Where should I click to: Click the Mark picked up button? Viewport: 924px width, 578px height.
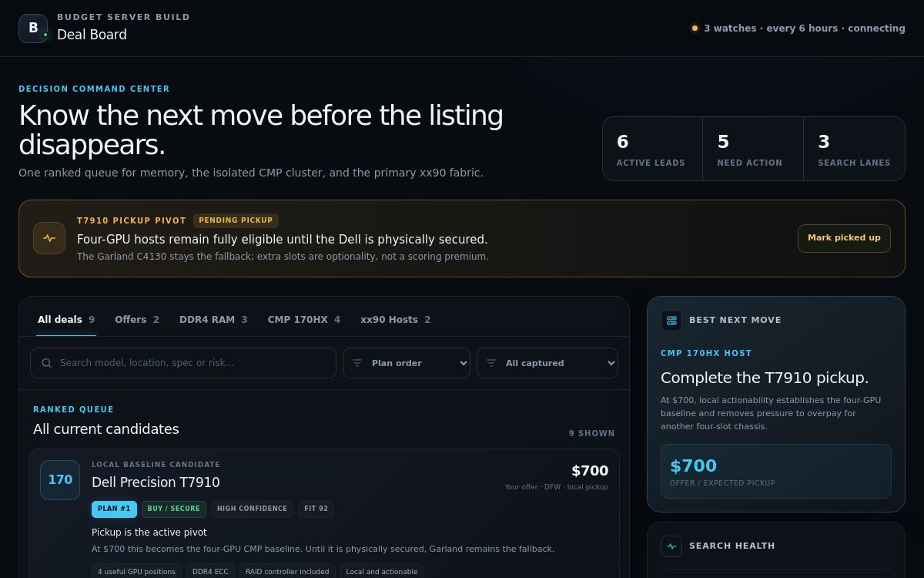click(844, 238)
